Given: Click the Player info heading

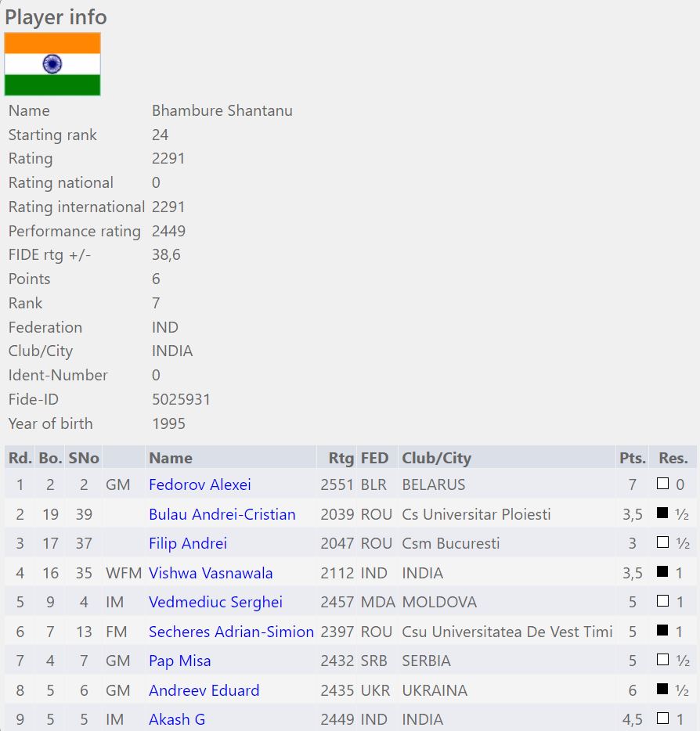Looking at the screenshot, I should 56,17.
